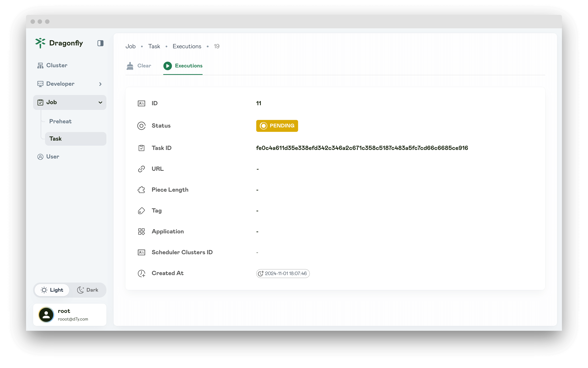Click the Task ID hash value
Viewport: 588px width, 368px height.
tap(362, 148)
